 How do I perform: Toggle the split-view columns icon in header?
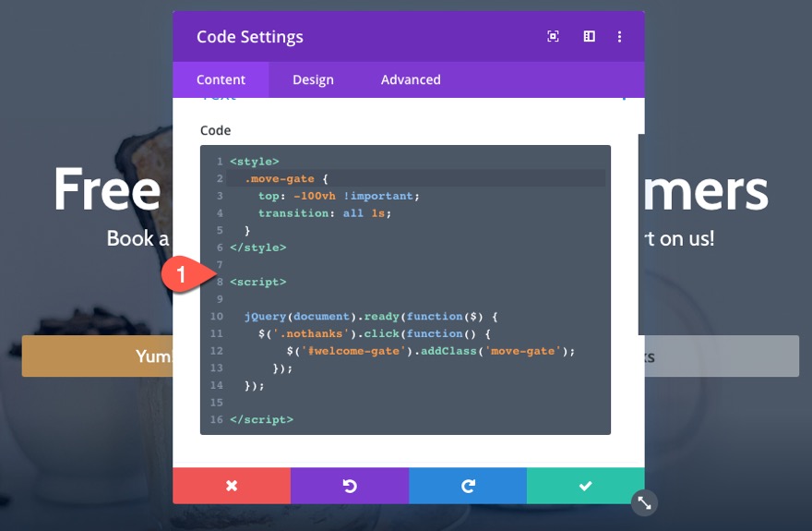point(589,36)
